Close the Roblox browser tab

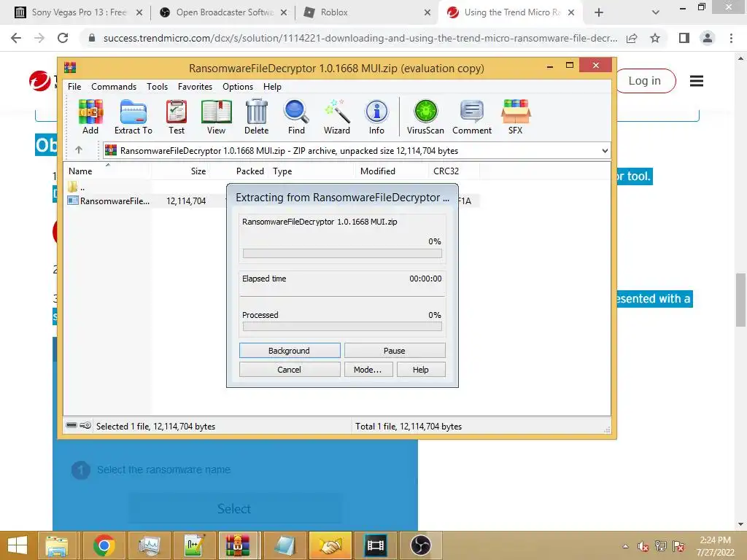point(427,12)
